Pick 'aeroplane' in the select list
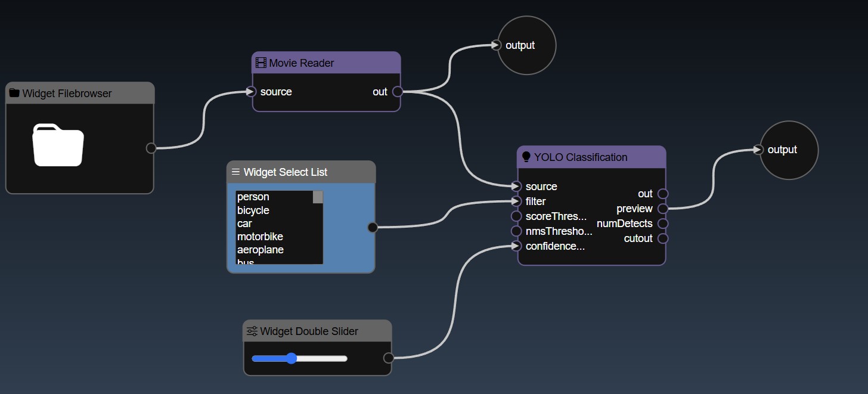The height and width of the screenshot is (394, 868). (261, 250)
